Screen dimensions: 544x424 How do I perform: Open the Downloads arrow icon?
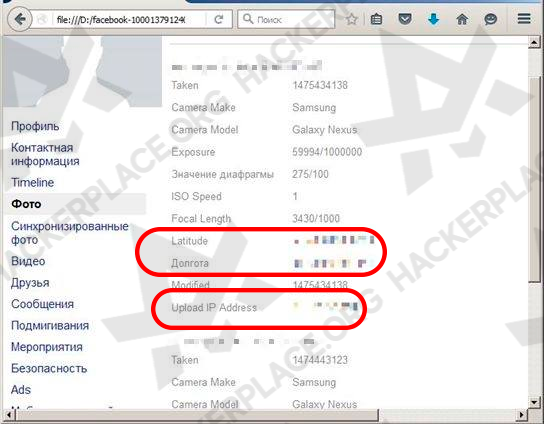coord(434,19)
